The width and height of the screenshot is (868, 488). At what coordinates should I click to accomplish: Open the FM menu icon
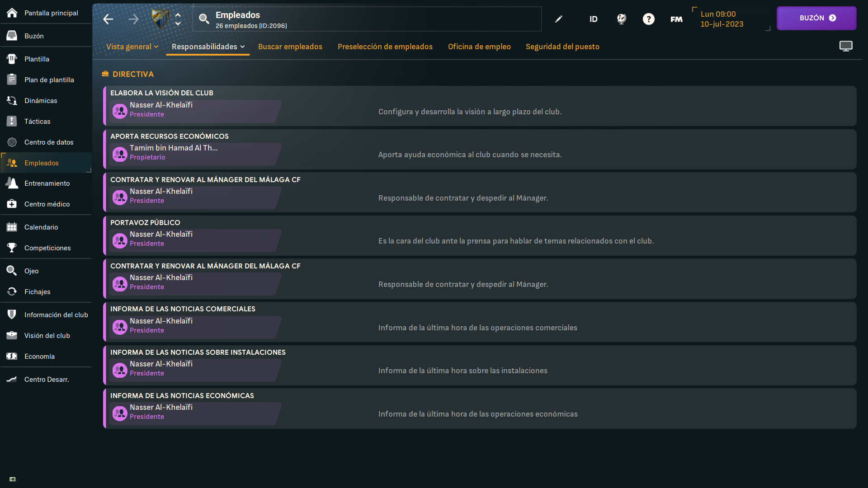point(677,19)
